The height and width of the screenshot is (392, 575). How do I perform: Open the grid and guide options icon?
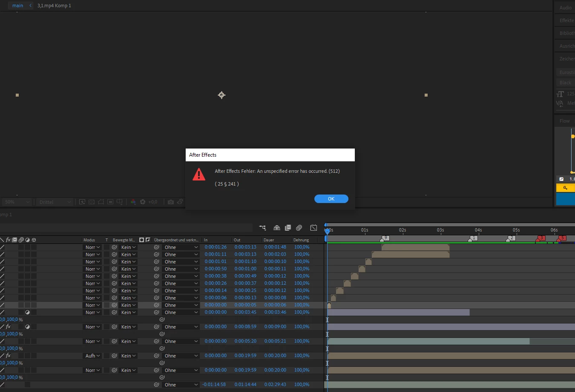tap(120, 202)
